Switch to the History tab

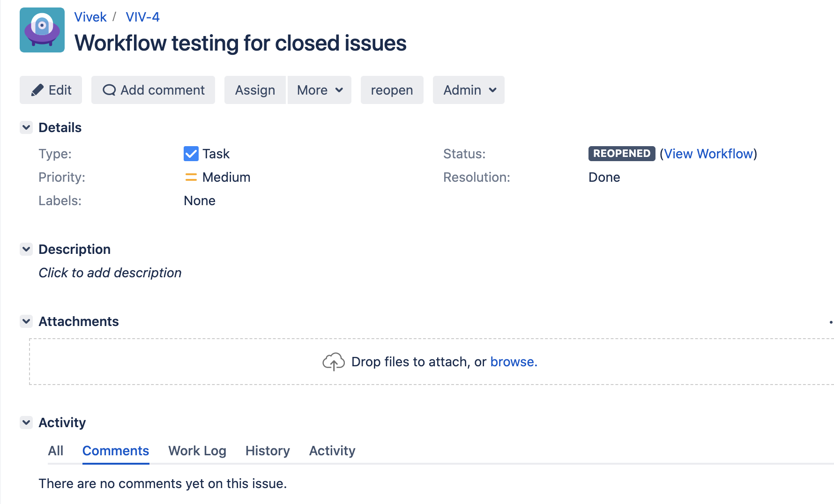click(x=268, y=451)
